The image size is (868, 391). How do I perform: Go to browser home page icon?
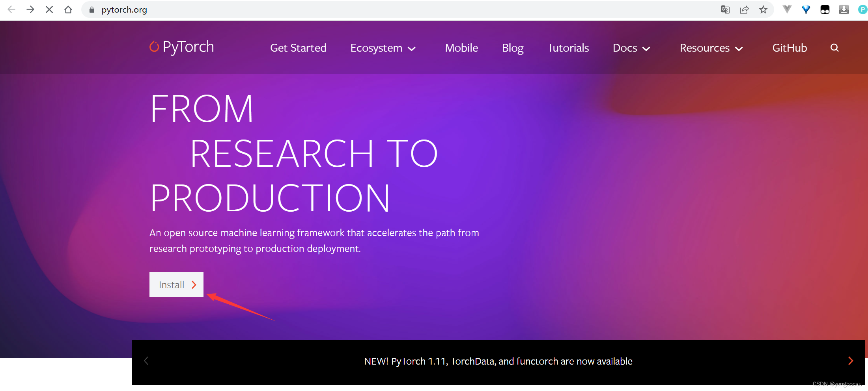(68, 9)
